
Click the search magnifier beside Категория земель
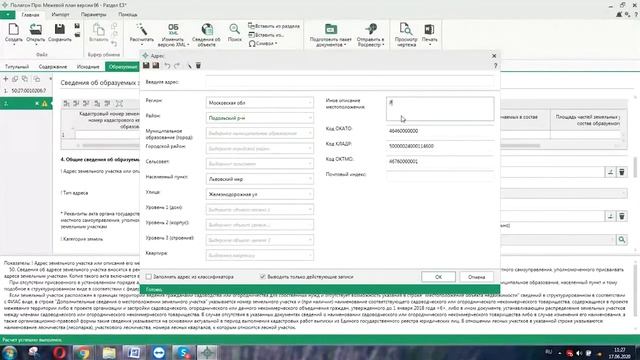(x=622, y=240)
